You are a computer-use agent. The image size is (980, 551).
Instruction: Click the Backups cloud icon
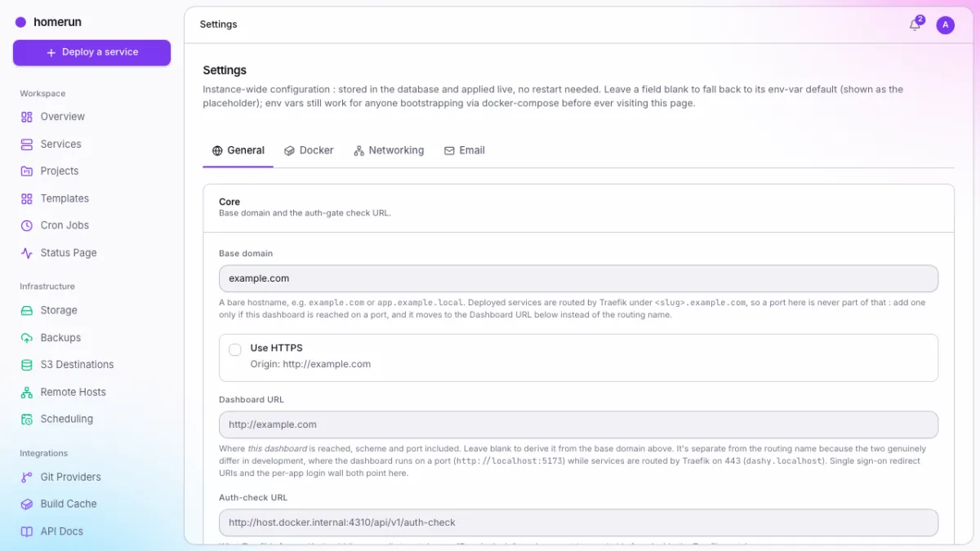click(x=26, y=338)
